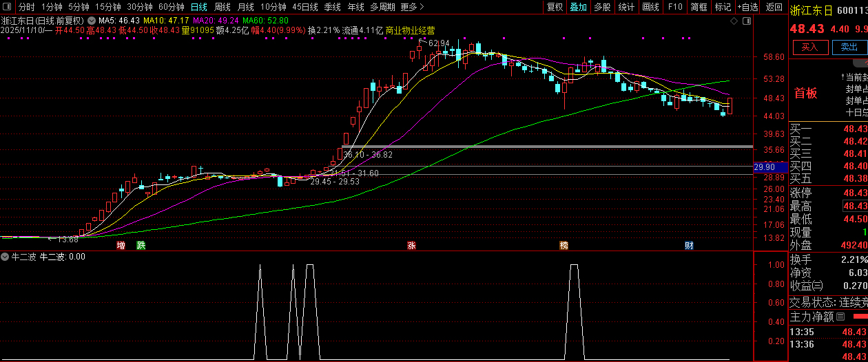The image size is (868, 362).
Task: Select the 月线 monthly period tab
Action: 246,7
